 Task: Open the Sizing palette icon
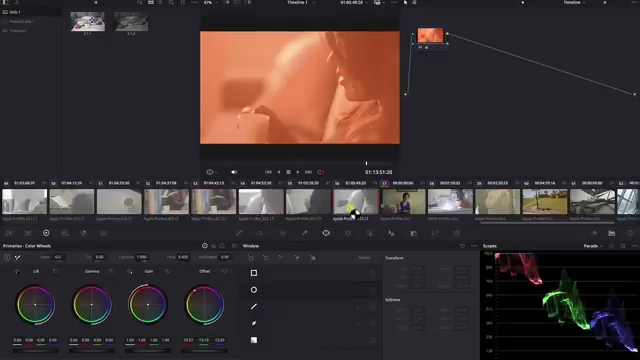(435, 233)
